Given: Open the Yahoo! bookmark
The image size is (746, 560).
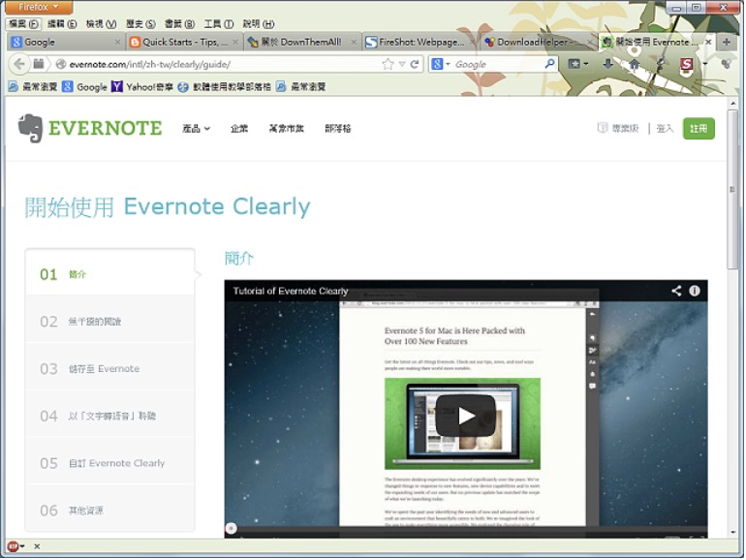Looking at the screenshot, I should pyautogui.click(x=142, y=86).
